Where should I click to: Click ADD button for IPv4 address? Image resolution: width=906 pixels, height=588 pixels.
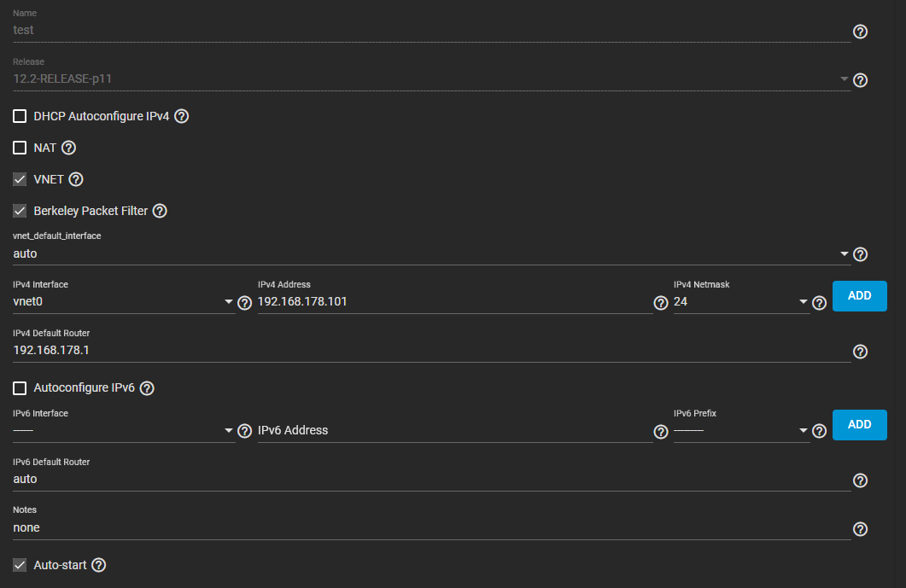(859, 296)
